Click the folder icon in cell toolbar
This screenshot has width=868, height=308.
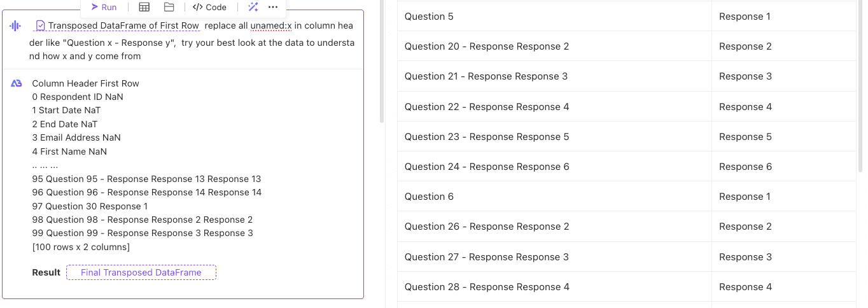pyautogui.click(x=169, y=7)
